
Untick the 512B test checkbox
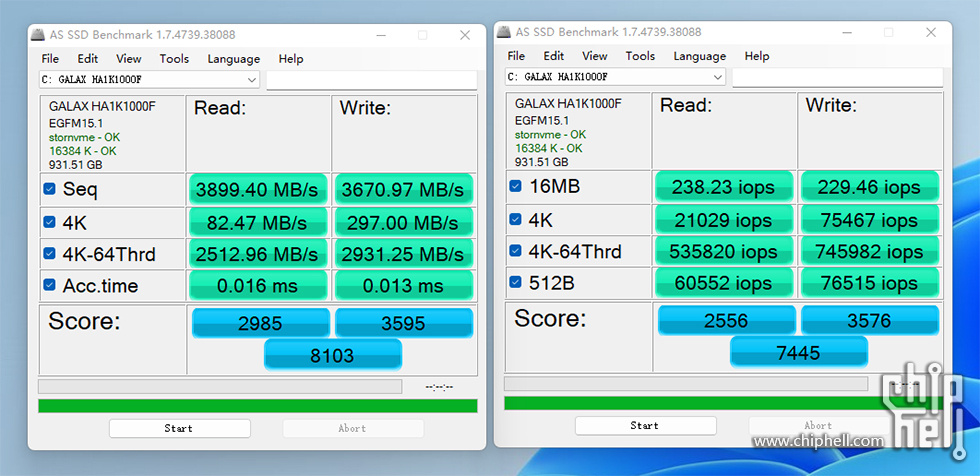click(x=516, y=283)
